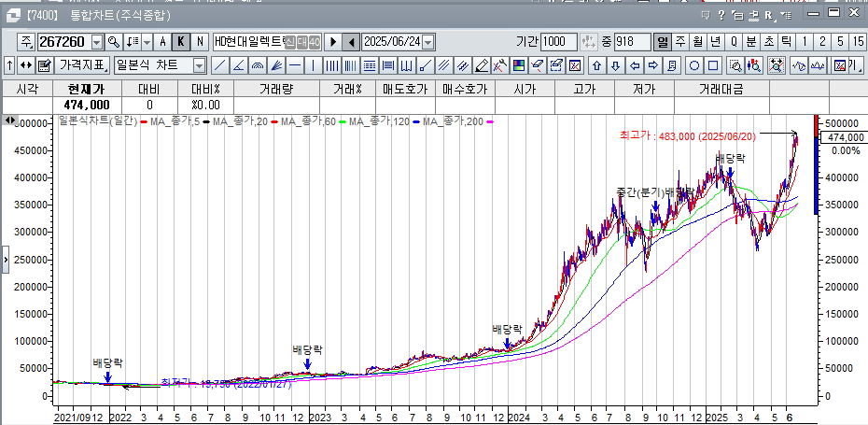This screenshot has height=425, width=868.
Task: Open the 가격지표 indicator menu
Action: (82, 65)
